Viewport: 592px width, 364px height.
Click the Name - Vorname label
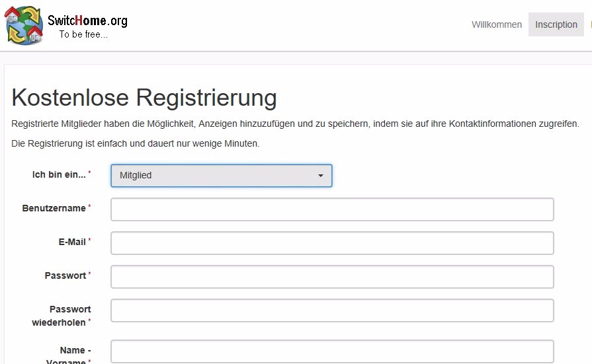click(x=69, y=355)
